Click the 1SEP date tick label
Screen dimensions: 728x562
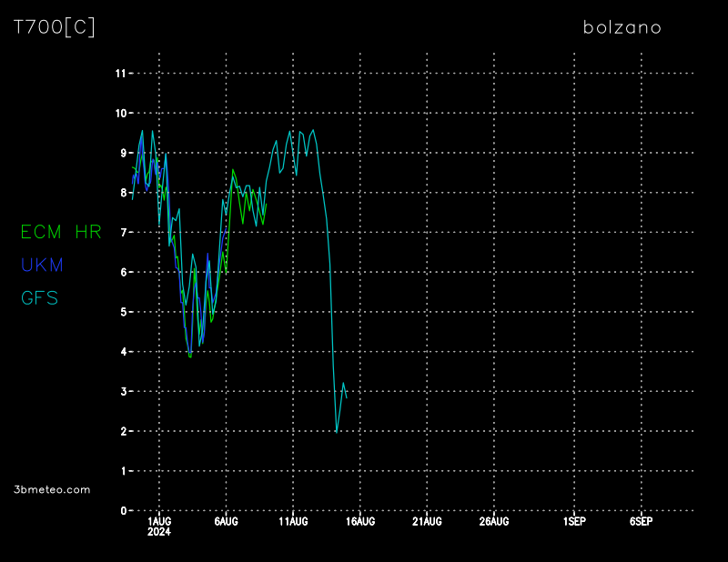[573, 522]
